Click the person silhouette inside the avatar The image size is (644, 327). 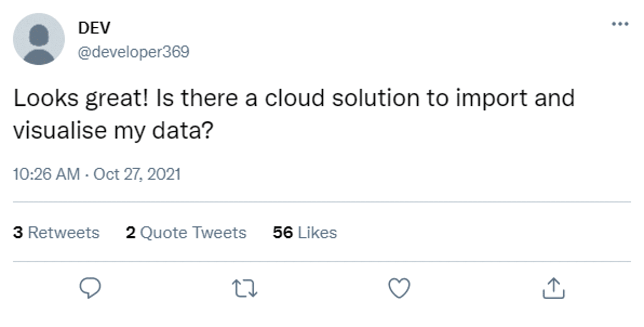39,44
